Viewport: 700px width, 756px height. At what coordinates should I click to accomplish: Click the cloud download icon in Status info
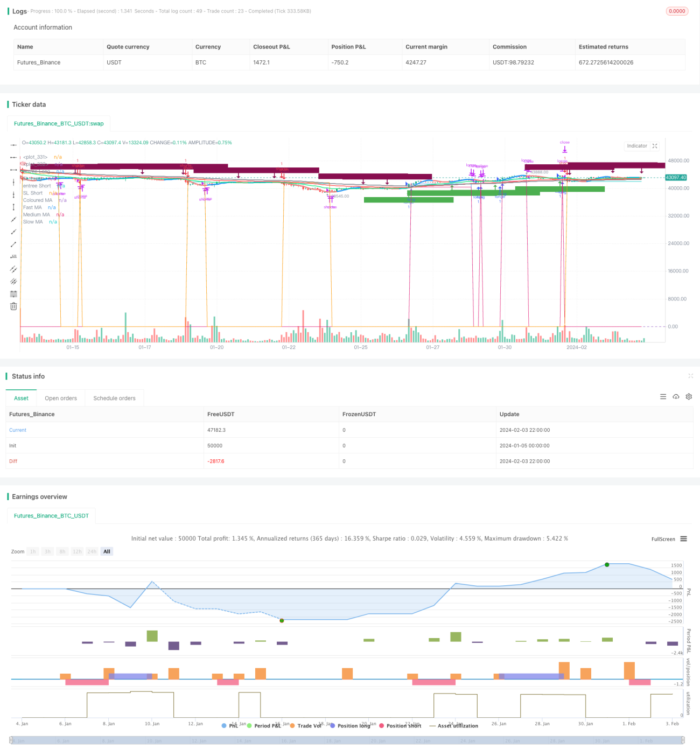point(676,397)
